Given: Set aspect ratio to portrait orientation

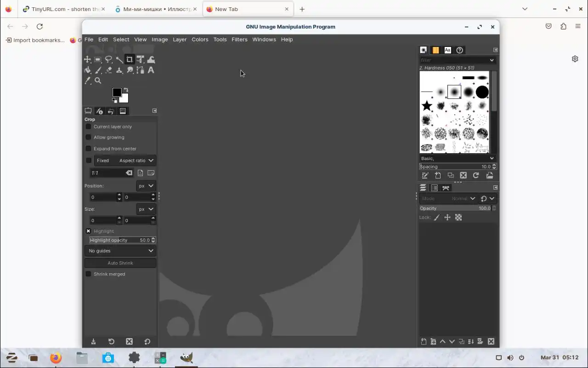Looking at the screenshot, I should pos(140,173).
